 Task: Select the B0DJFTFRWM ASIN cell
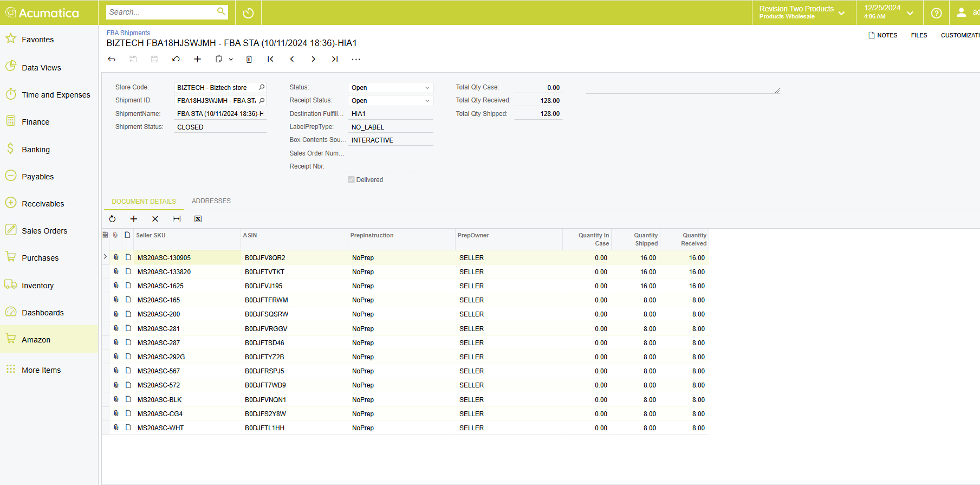[294, 300]
